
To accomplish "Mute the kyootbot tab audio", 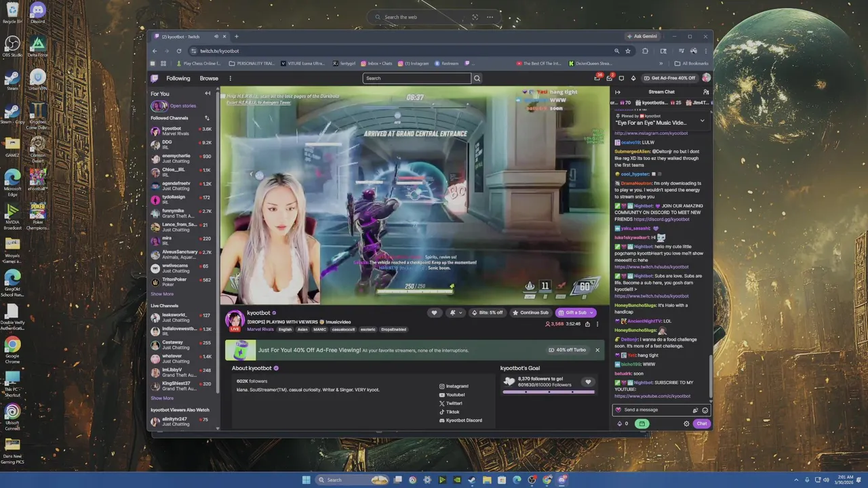I will [x=216, y=37].
